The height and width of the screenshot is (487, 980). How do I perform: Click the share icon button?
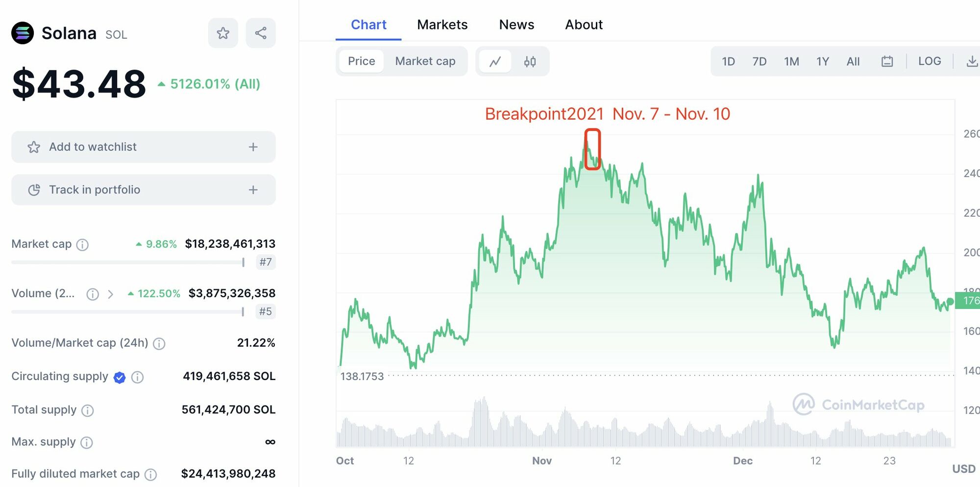coord(261,33)
